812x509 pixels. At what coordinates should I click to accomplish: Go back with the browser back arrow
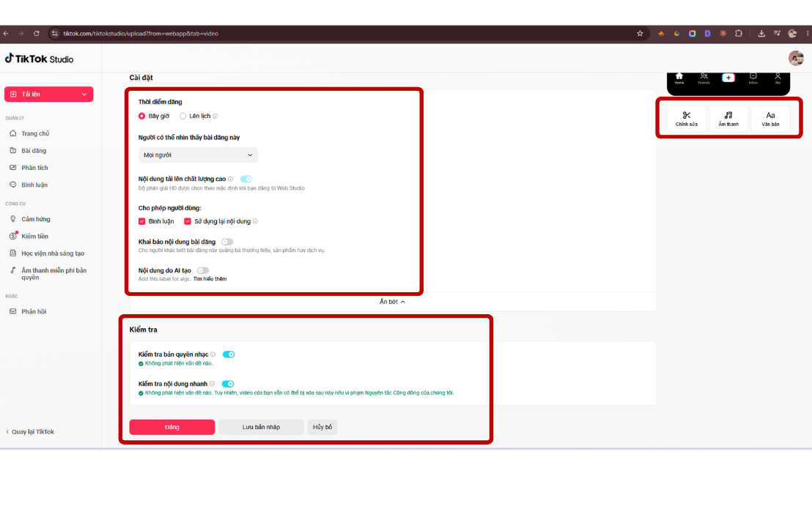6,34
